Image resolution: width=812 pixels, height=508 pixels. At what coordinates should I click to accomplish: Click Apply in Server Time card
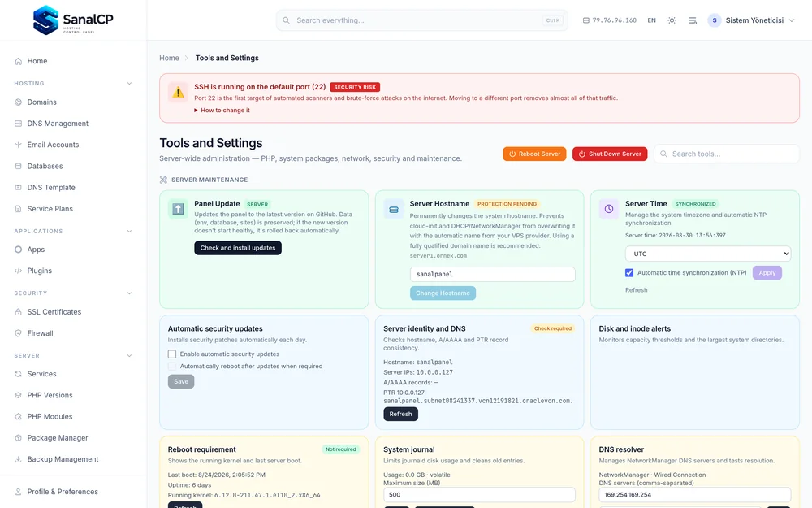[767, 272]
